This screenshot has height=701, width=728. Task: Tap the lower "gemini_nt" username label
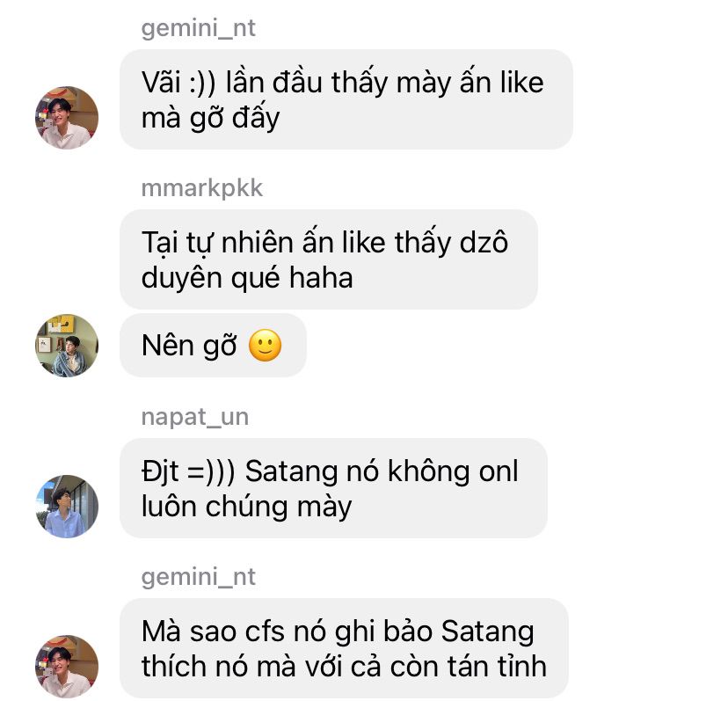(x=198, y=578)
